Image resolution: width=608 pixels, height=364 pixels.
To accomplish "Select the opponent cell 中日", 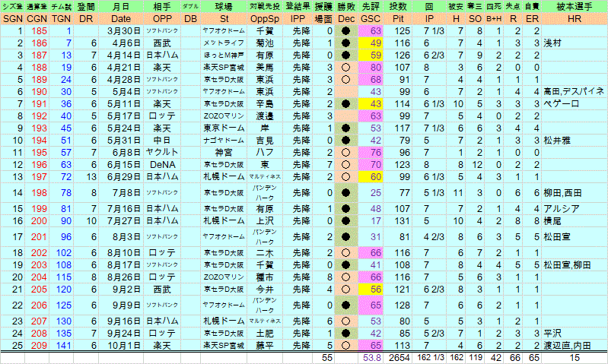I will click(163, 141).
